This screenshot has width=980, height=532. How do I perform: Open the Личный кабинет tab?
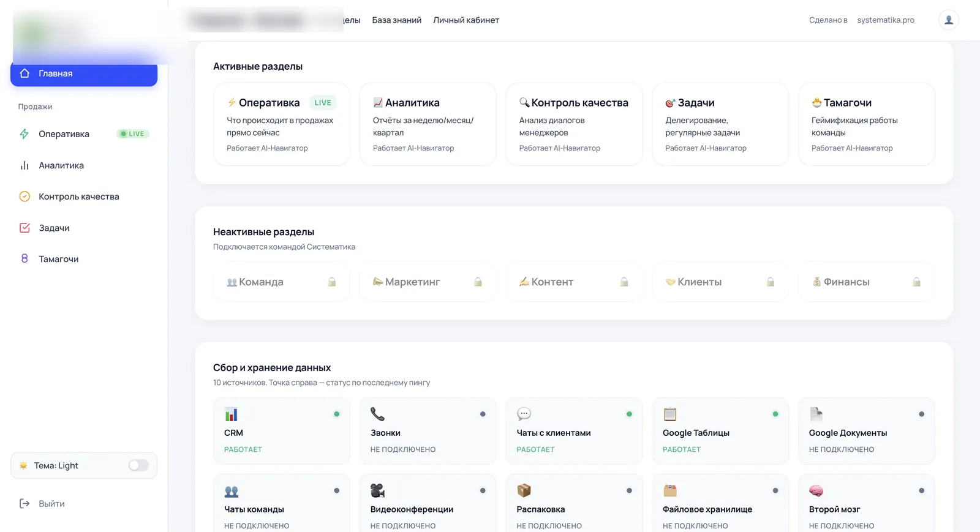[466, 20]
